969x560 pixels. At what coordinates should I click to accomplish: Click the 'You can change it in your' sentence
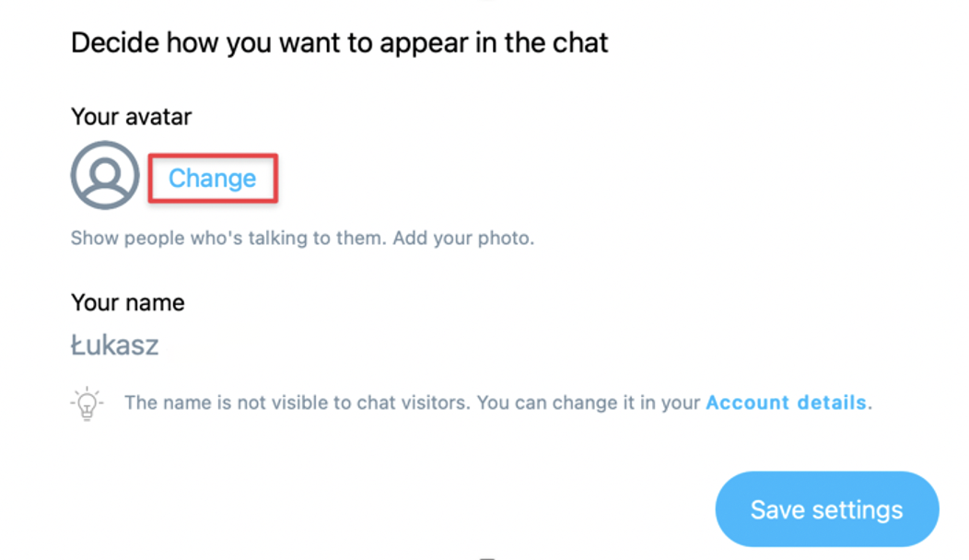[589, 402]
